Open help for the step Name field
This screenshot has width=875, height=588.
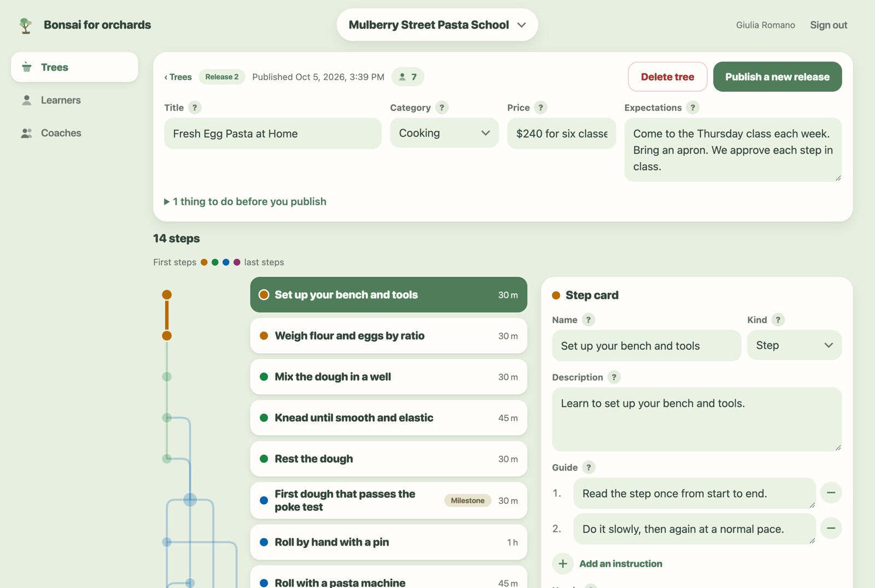click(x=588, y=320)
